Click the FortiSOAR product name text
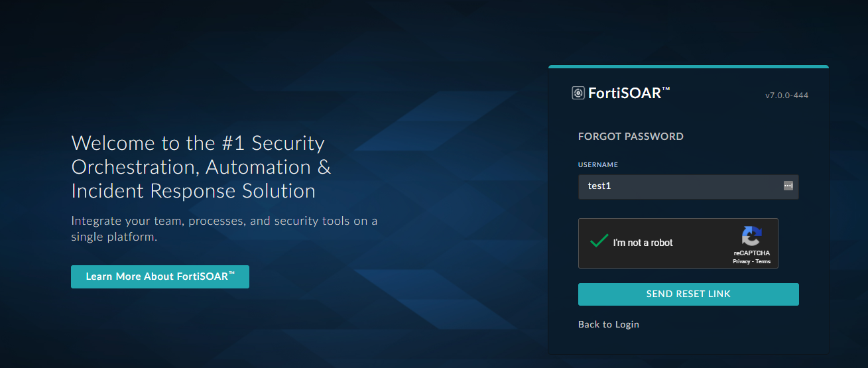 click(x=629, y=93)
